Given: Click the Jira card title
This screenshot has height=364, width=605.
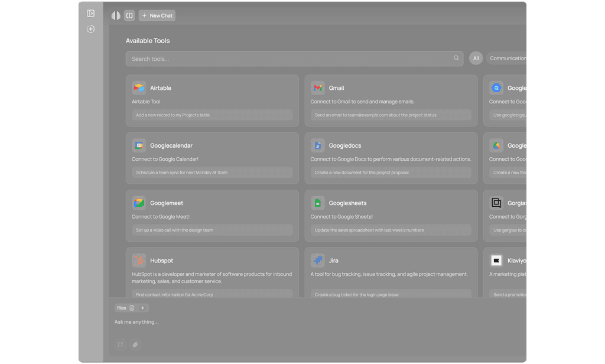Looking at the screenshot, I should [x=334, y=261].
